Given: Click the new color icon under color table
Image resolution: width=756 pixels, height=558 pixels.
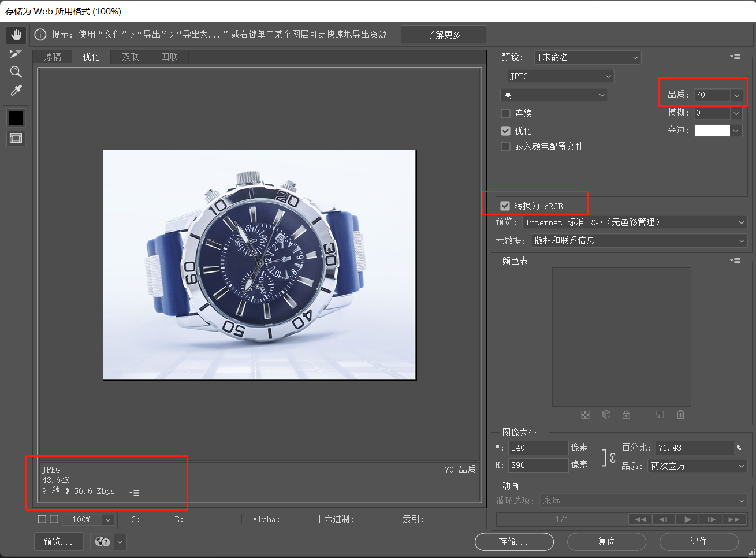Looking at the screenshot, I should 660,415.
